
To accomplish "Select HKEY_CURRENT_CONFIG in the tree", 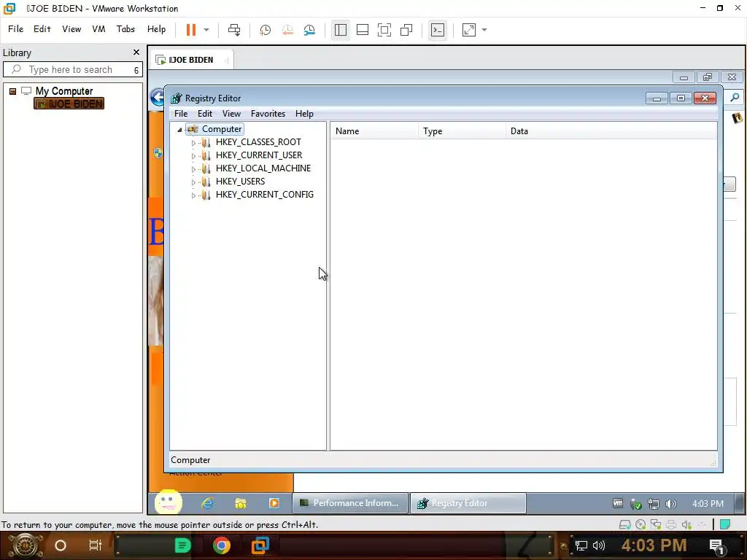I will [x=264, y=194].
